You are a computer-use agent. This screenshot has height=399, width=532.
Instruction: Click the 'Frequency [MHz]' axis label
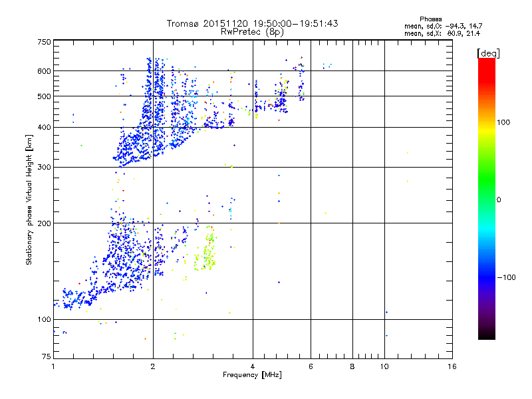coord(252,375)
